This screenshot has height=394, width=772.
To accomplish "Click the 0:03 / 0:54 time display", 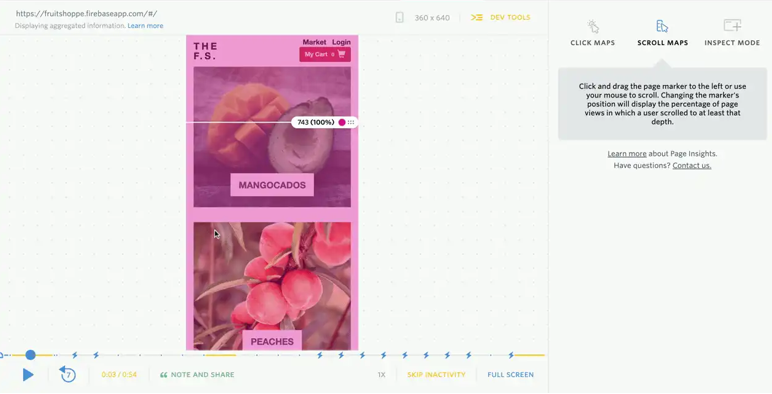I will [x=119, y=375].
